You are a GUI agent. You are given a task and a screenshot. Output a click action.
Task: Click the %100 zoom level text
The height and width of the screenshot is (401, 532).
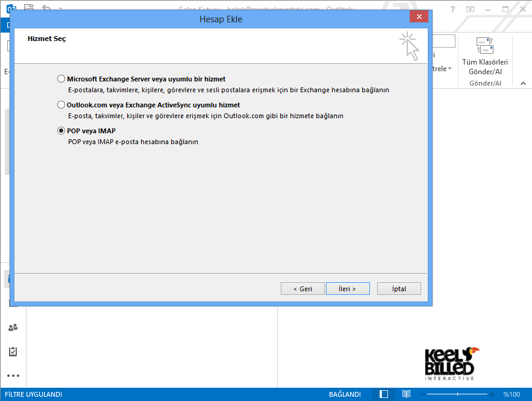[512, 394]
